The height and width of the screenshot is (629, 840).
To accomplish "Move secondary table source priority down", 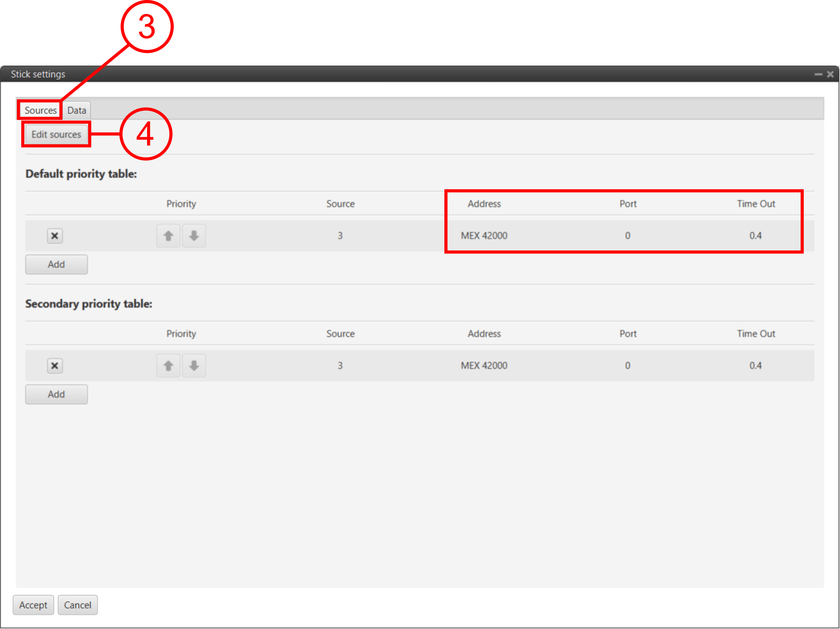I will pyautogui.click(x=194, y=366).
